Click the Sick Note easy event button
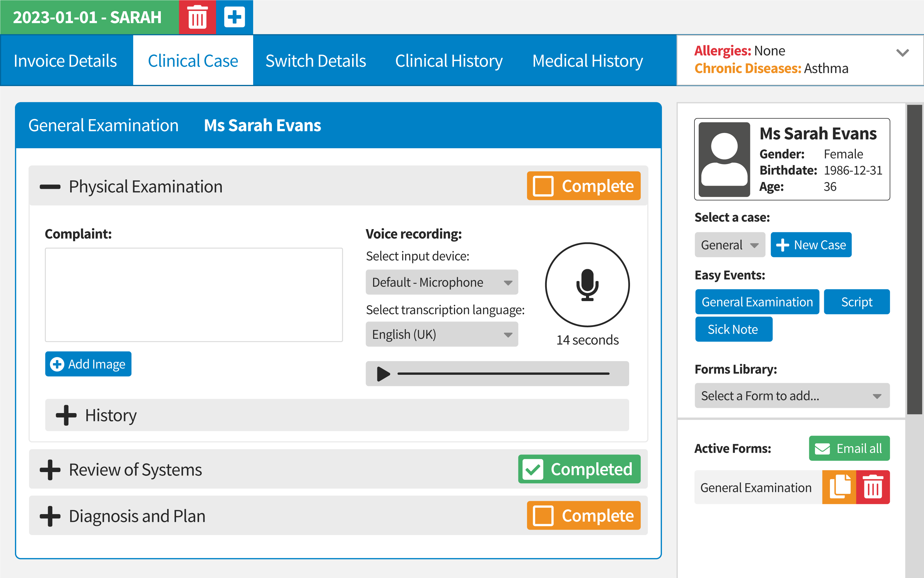Screen dimensions: 924x578 point(733,329)
